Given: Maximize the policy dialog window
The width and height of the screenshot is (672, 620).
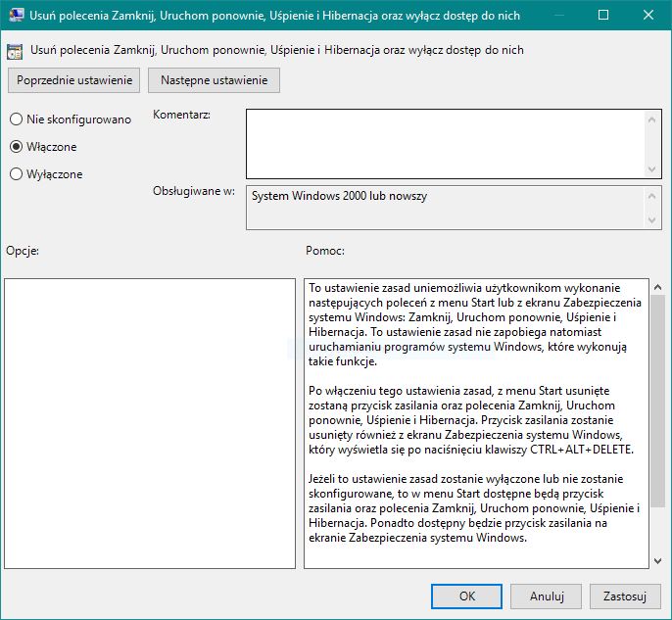Looking at the screenshot, I should (603, 15).
